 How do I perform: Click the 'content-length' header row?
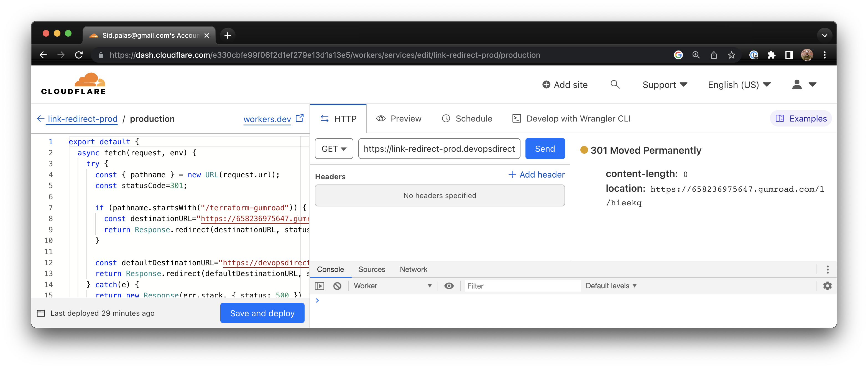pos(647,174)
